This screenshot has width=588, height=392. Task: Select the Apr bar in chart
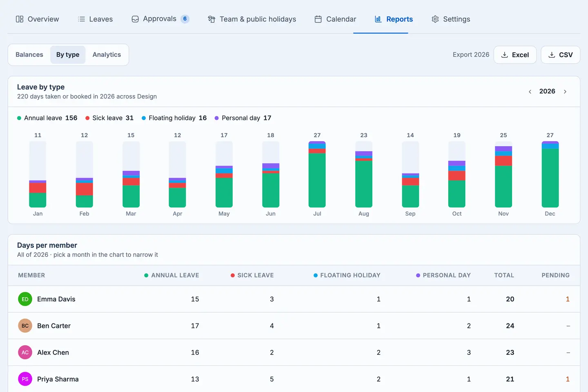(x=177, y=174)
